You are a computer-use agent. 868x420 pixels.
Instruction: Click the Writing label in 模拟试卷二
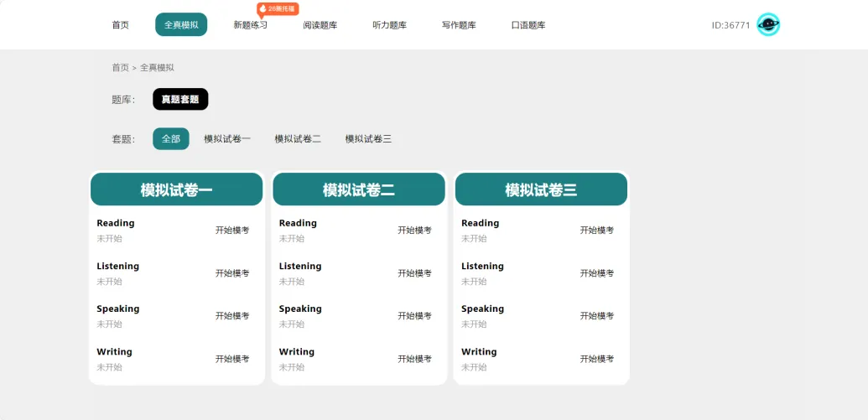pos(297,351)
